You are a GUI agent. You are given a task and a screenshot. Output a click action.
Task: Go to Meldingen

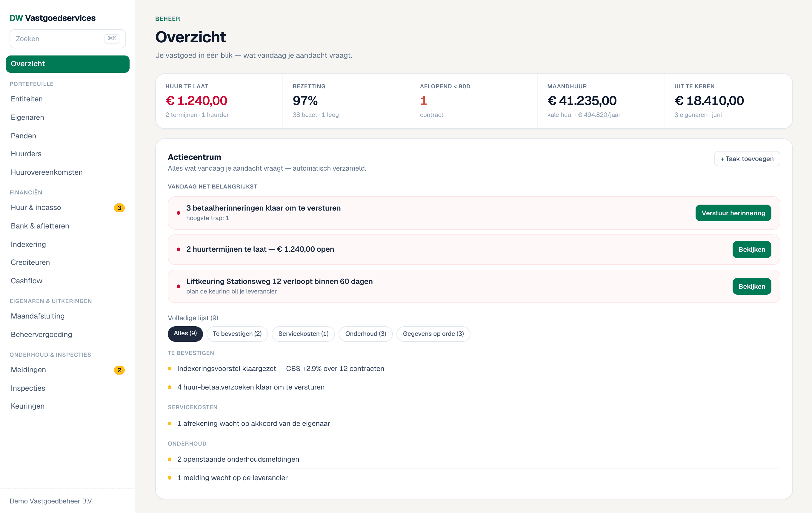(67, 370)
